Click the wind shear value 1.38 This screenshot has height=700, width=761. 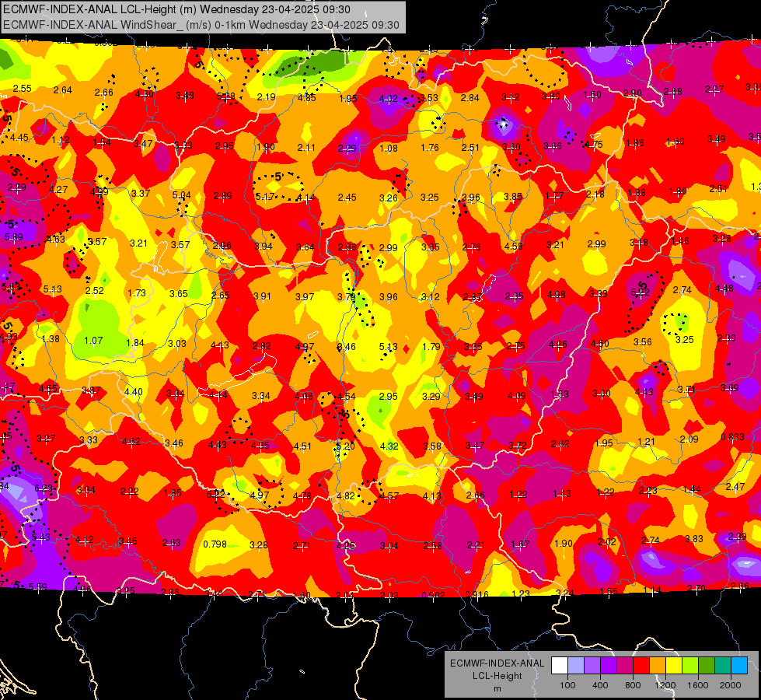pos(51,338)
